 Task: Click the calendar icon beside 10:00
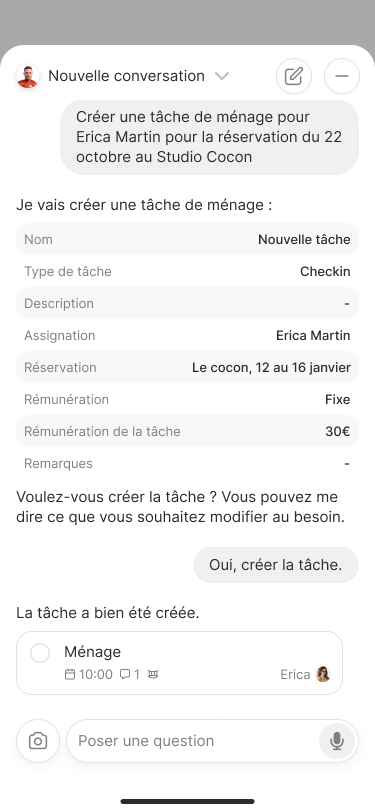click(70, 674)
